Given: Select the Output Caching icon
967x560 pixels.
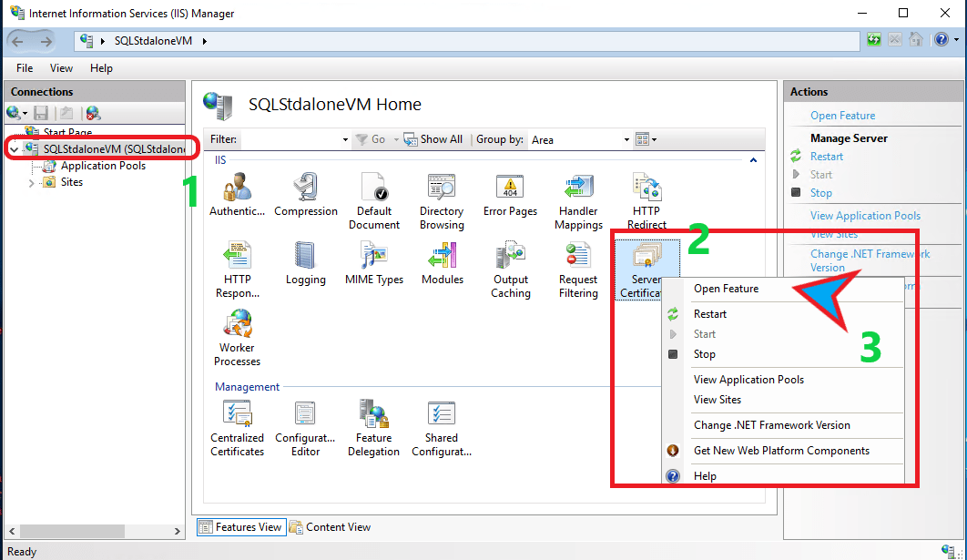Looking at the screenshot, I should [x=510, y=255].
